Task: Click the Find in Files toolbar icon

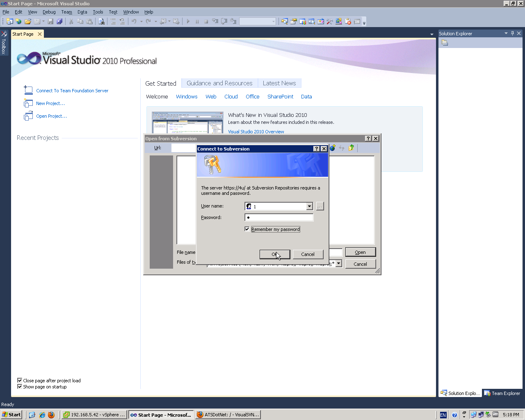Action: point(101,21)
